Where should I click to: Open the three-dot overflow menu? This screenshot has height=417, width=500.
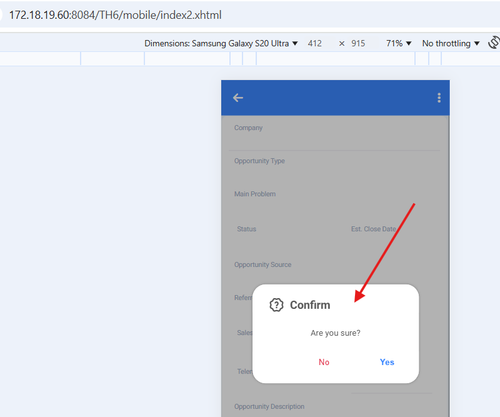click(439, 98)
